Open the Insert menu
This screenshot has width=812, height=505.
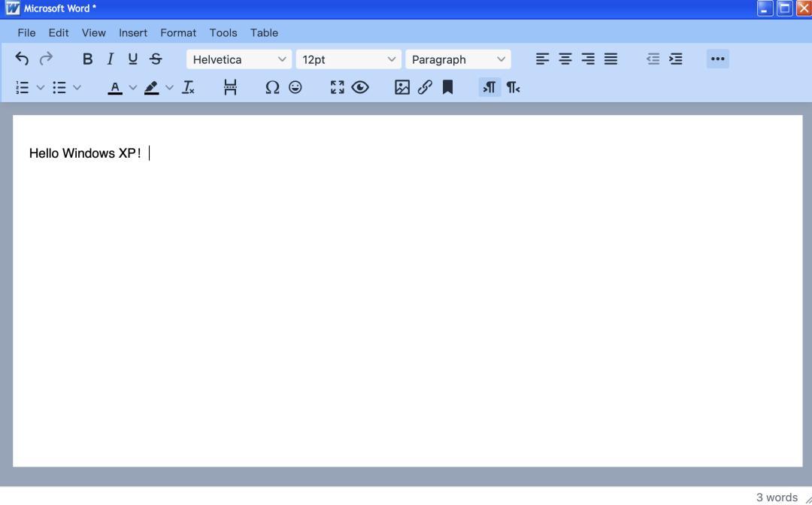(x=133, y=32)
